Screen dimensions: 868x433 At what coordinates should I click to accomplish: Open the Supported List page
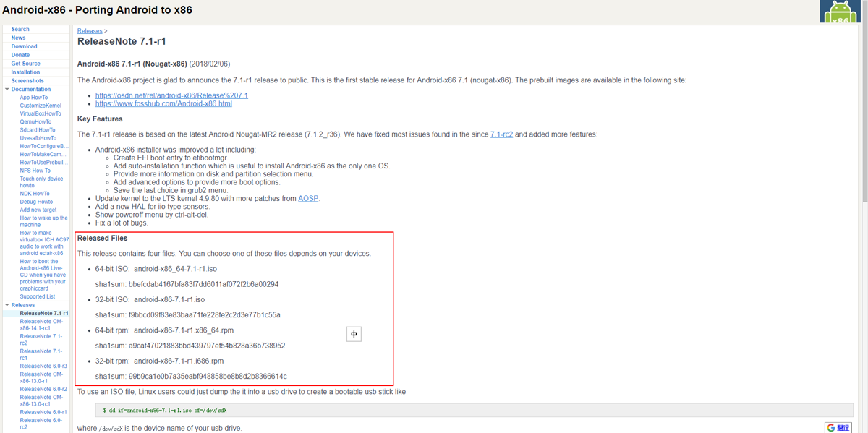[38, 296]
